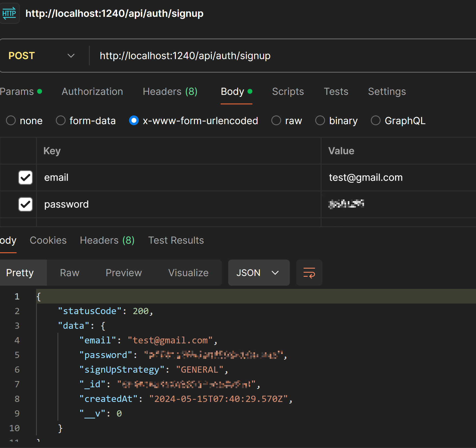Open the Scripts tab
Viewport: 476px width, 448px height.
pos(288,92)
